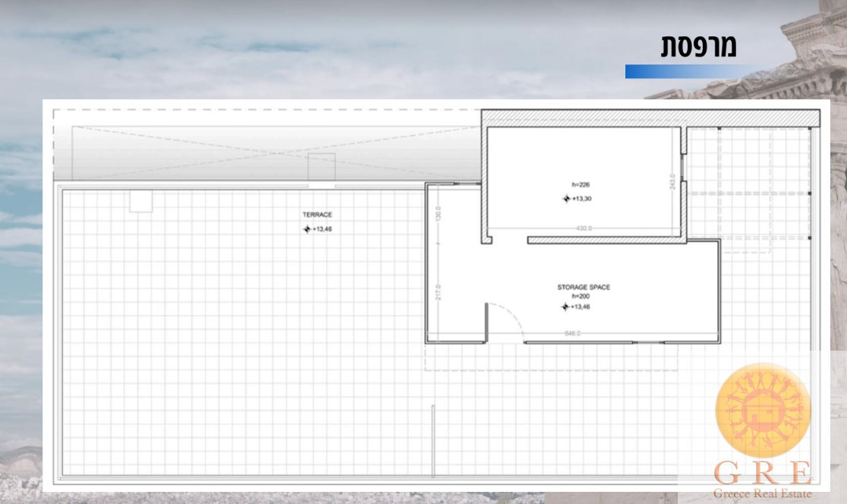The height and width of the screenshot is (504, 847).
Task: Click the STORAGE SPACE label
Action: click(584, 287)
